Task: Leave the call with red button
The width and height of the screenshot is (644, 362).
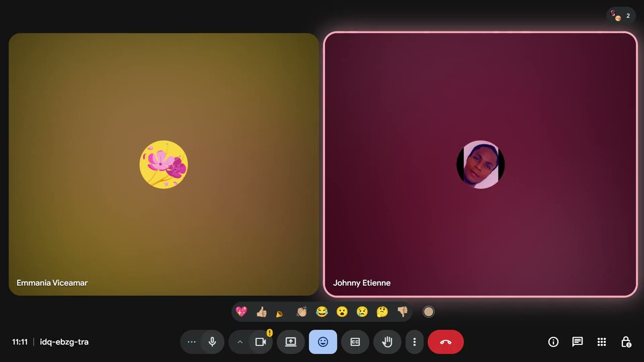Action: pyautogui.click(x=446, y=342)
